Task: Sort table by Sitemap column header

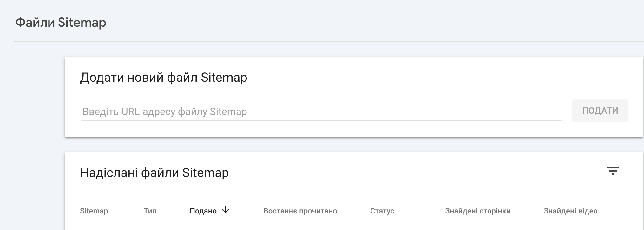Action: coord(94,211)
